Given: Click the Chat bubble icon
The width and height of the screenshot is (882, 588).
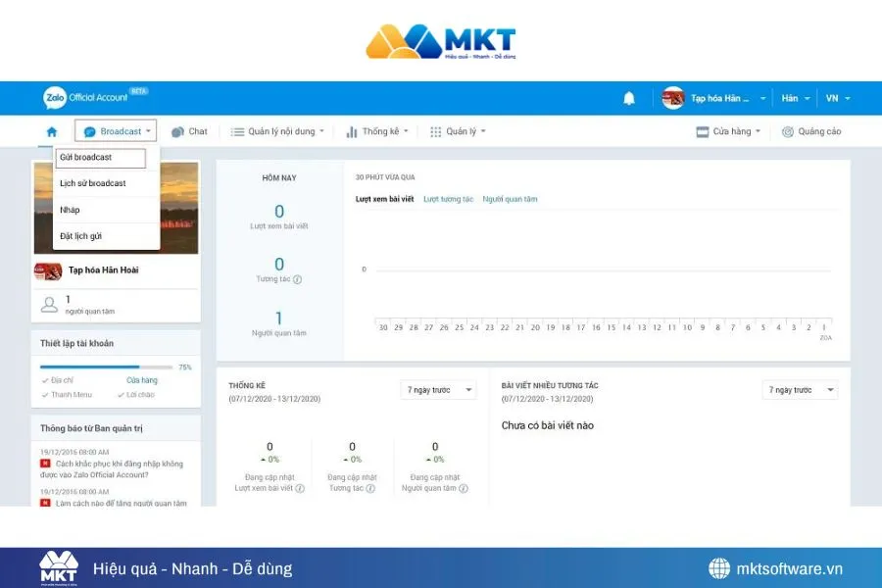Looking at the screenshot, I should pos(179,130).
